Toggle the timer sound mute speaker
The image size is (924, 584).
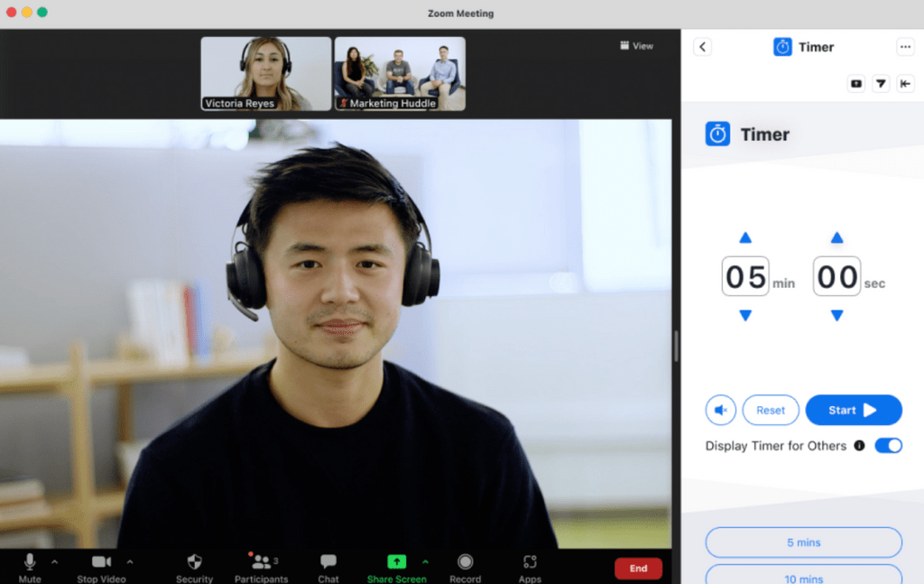[720, 410]
